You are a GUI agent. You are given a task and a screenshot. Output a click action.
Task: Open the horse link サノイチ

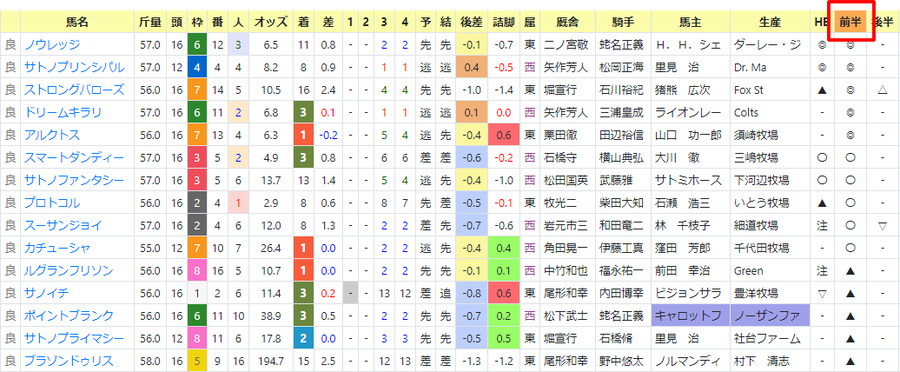point(46,293)
